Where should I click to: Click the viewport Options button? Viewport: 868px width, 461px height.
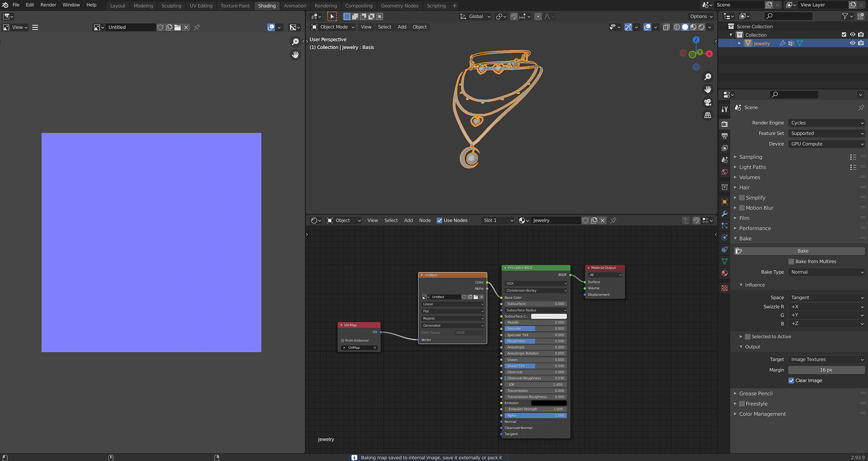point(700,16)
